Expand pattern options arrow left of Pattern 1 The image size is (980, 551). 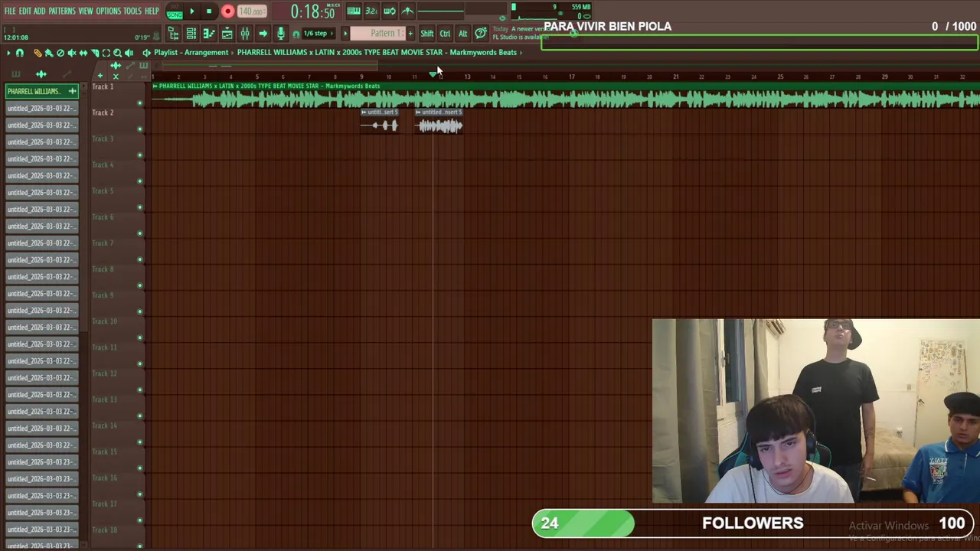345,33
